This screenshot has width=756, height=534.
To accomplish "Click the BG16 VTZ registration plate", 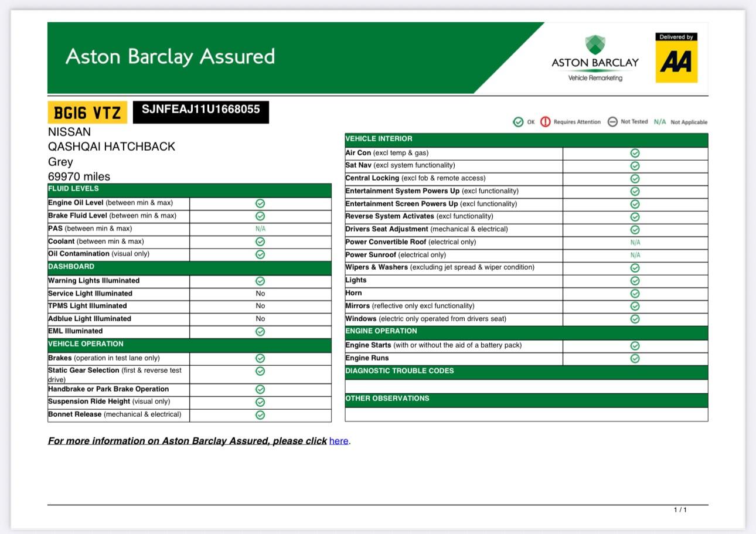I will pos(87,113).
